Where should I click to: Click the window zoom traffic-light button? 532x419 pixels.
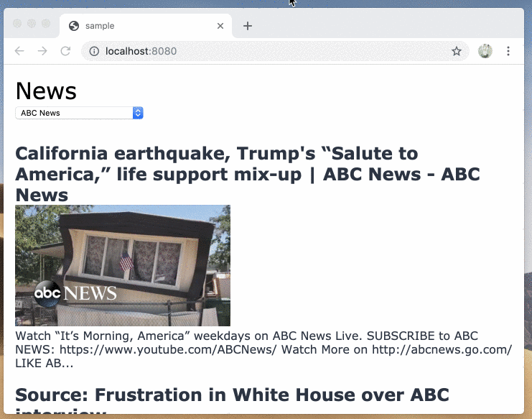coord(46,23)
